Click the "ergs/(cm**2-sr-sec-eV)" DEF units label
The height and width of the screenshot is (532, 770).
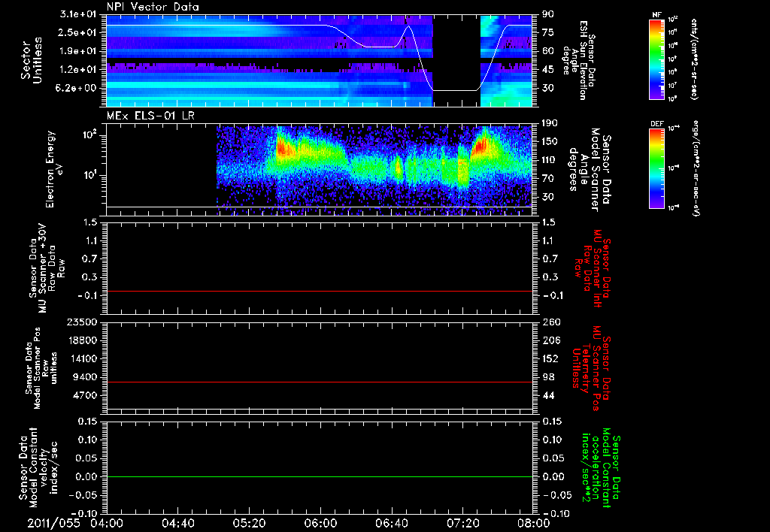(696, 168)
